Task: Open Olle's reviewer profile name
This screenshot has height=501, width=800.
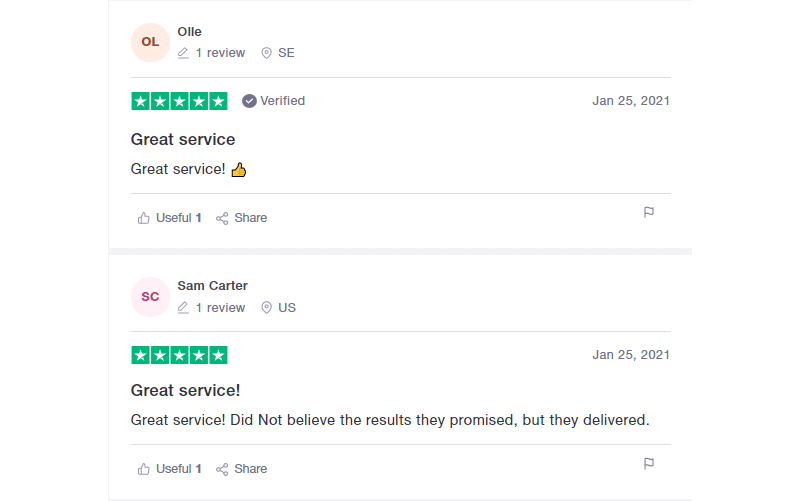Action: pyautogui.click(x=189, y=32)
